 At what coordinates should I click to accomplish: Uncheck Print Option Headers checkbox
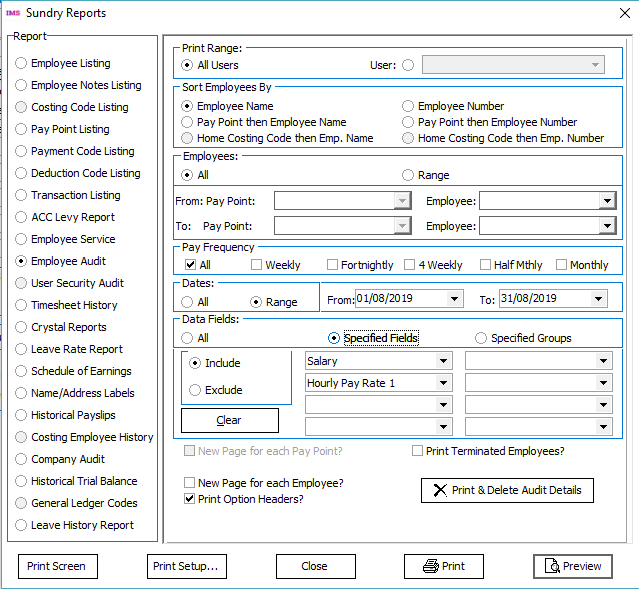(x=190, y=499)
